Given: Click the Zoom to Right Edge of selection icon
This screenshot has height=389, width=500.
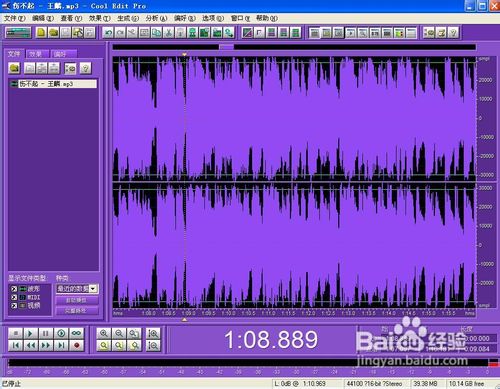Looking at the screenshot, I should coord(134,346).
